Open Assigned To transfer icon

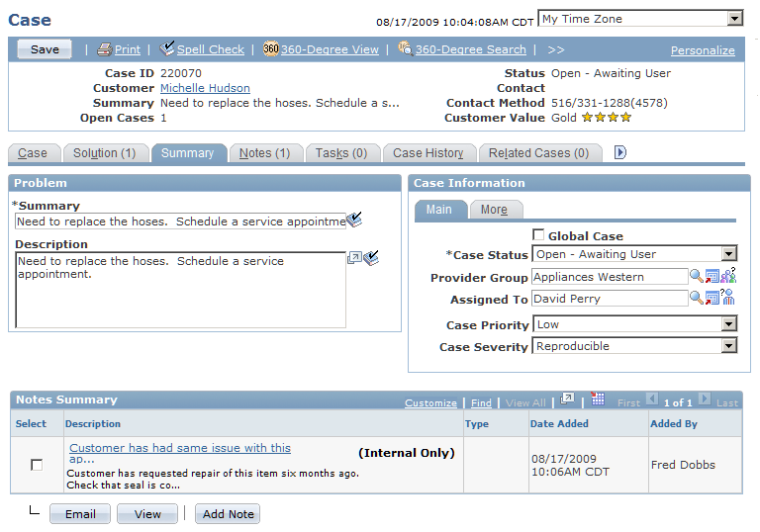pos(712,298)
